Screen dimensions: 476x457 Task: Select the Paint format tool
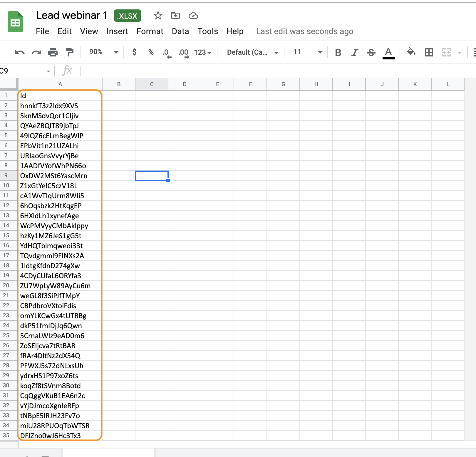tap(70, 52)
